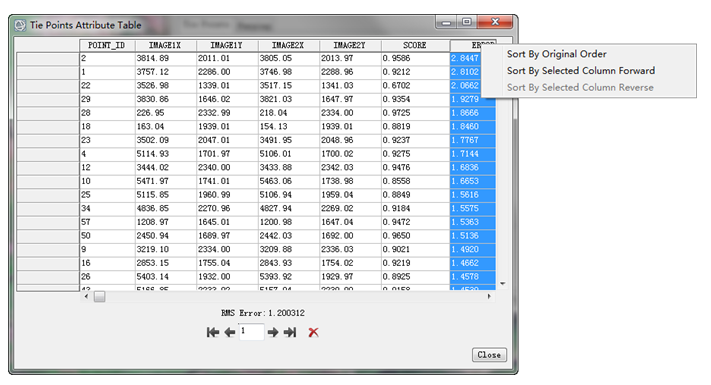Select the SCORE column header

[x=415, y=45]
